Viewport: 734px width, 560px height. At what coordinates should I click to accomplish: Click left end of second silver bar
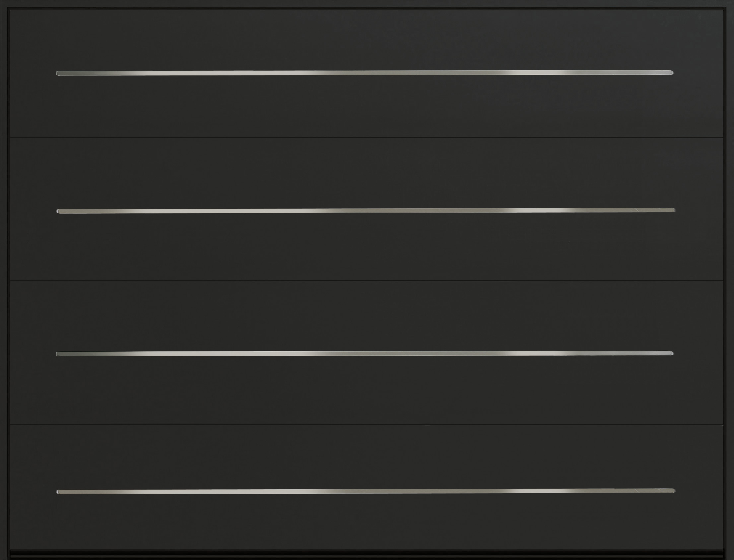pyautogui.click(x=59, y=211)
